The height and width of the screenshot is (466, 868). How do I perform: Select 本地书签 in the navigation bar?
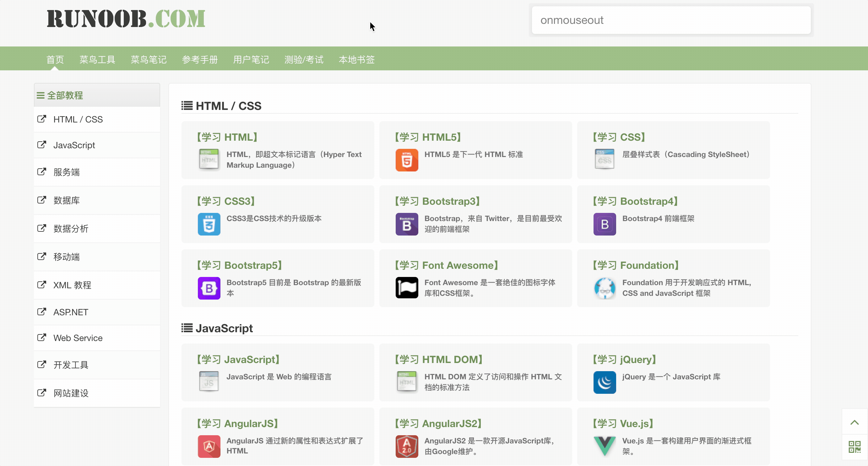pos(356,60)
